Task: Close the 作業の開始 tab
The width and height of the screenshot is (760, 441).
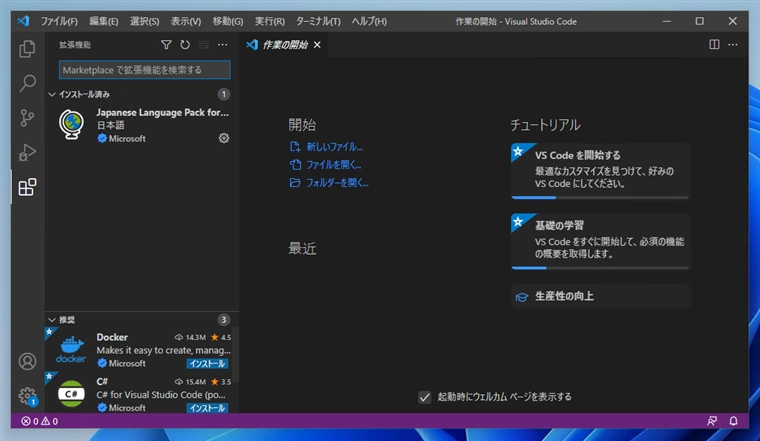Action: [x=317, y=45]
